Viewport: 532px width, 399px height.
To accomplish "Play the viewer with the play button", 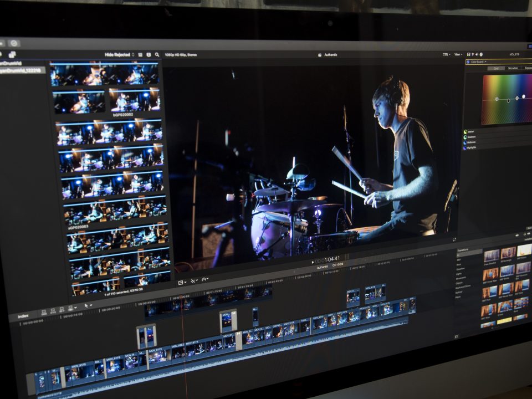I will tap(313, 262).
